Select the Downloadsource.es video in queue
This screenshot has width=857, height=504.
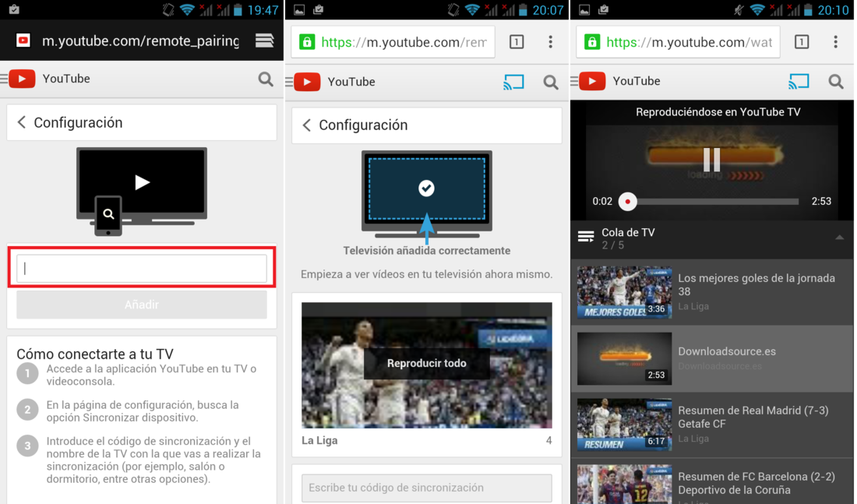(x=712, y=358)
